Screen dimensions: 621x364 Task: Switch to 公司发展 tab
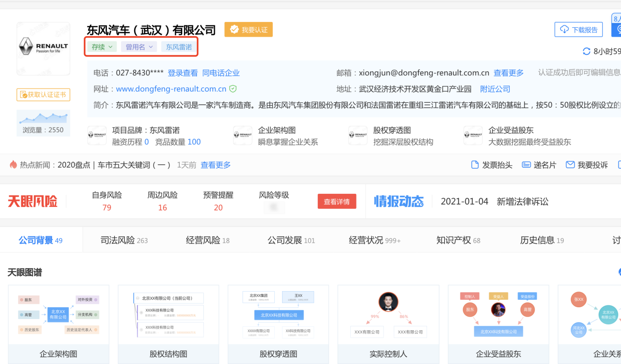(x=291, y=240)
